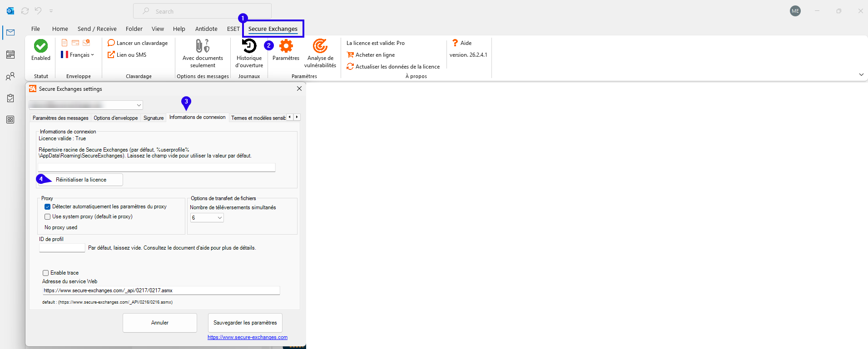Click the 'version. 26.2.4.1' text
This screenshot has width=868, height=349.
468,55
